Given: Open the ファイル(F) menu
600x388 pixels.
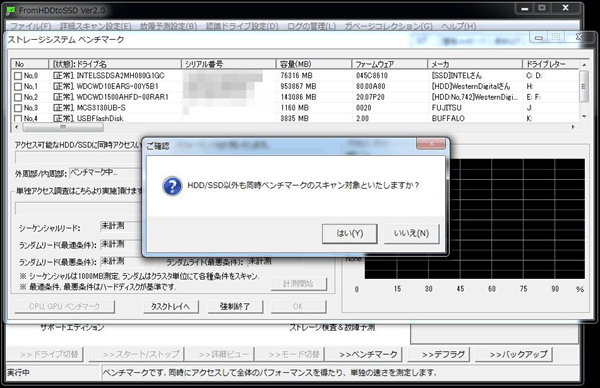Looking at the screenshot, I should click(30, 26).
